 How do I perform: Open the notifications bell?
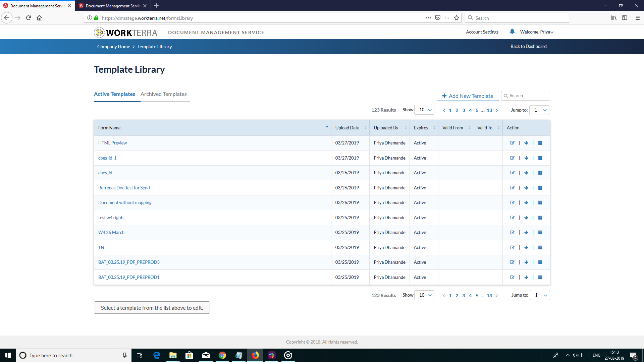coord(512,32)
